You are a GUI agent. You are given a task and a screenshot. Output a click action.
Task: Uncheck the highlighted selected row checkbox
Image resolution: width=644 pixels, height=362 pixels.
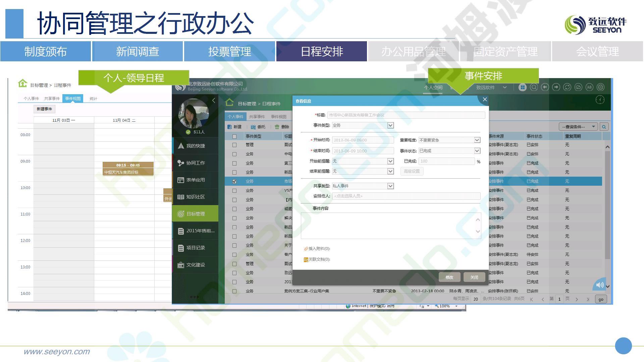pyautogui.click(x=234, y=181)
